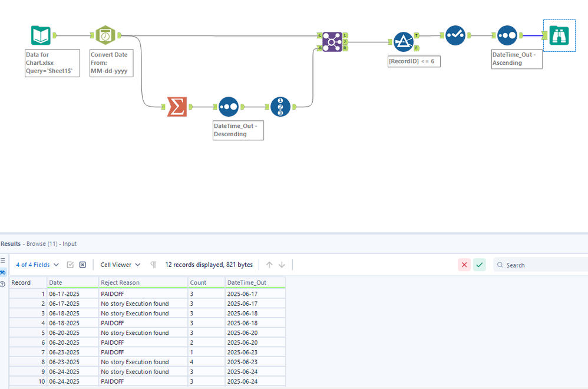Click the select-all fields checkbox icon
Screen dimensions: 588x389
tap(70, 265)
